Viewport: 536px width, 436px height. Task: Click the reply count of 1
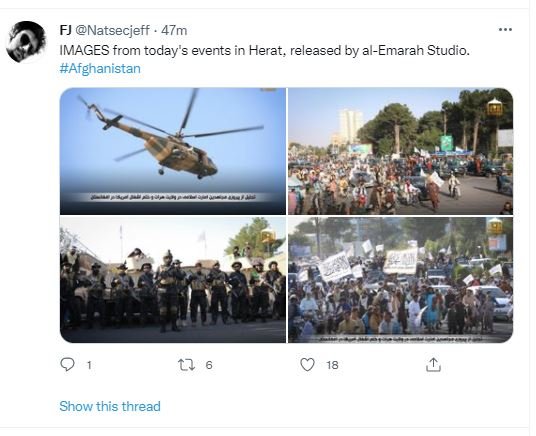click(89, 365)
